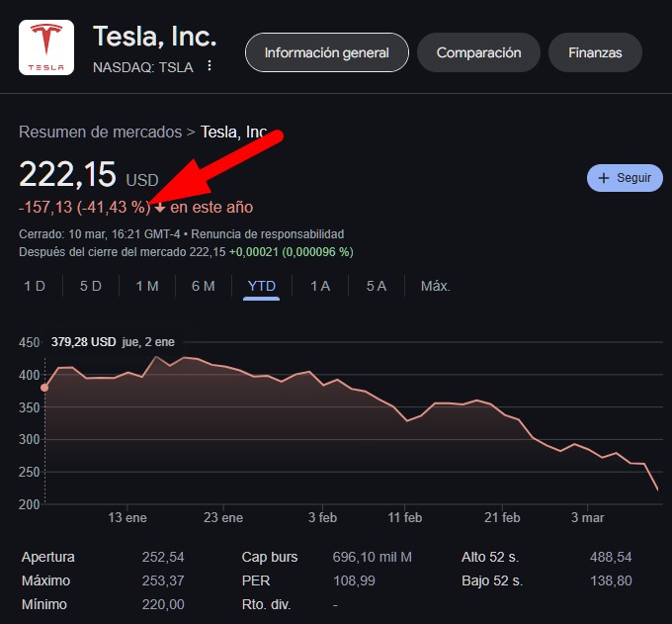
Task: Select the 5 D time range
Action: [91, 286]
